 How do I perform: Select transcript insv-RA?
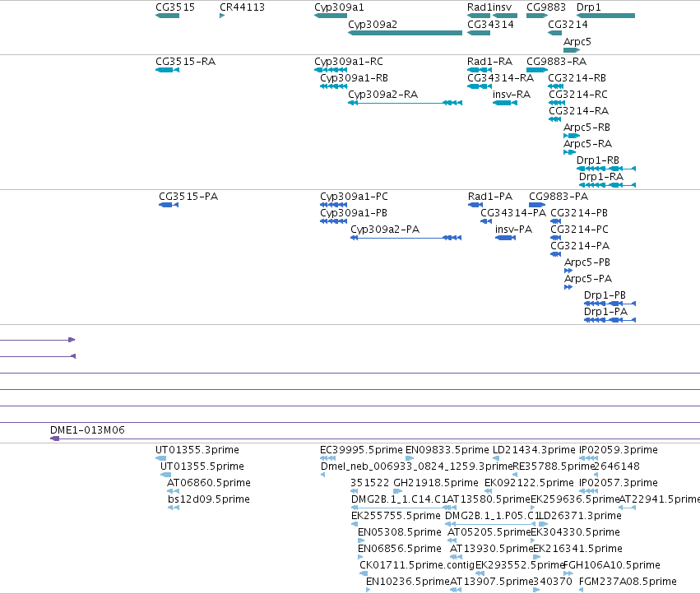pos(512,95)
